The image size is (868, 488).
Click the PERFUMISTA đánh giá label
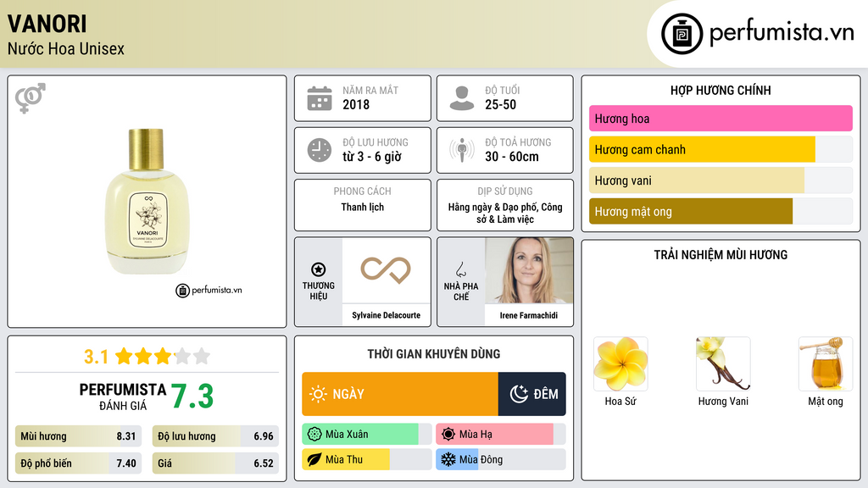coord(122,396)
